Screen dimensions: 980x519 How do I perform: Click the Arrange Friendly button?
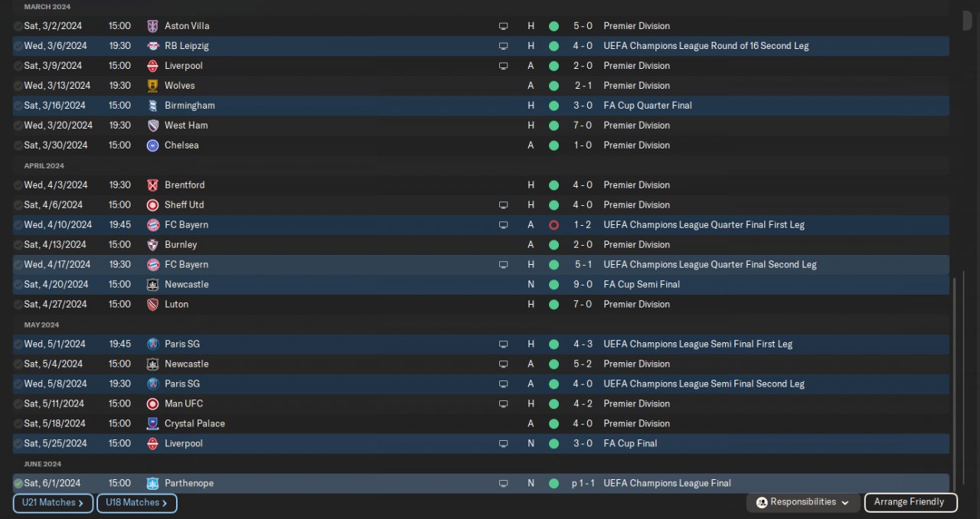click(x=910, y=503)
